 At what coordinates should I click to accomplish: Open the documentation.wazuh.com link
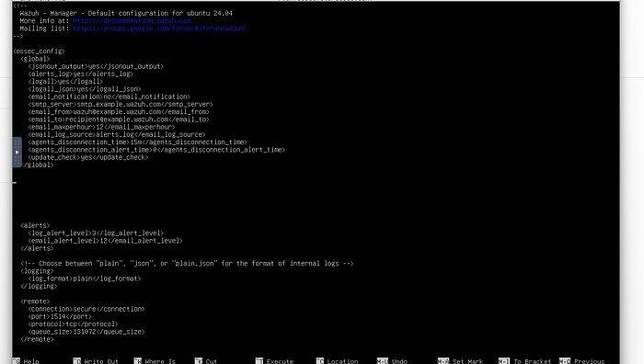click(132, 21)
